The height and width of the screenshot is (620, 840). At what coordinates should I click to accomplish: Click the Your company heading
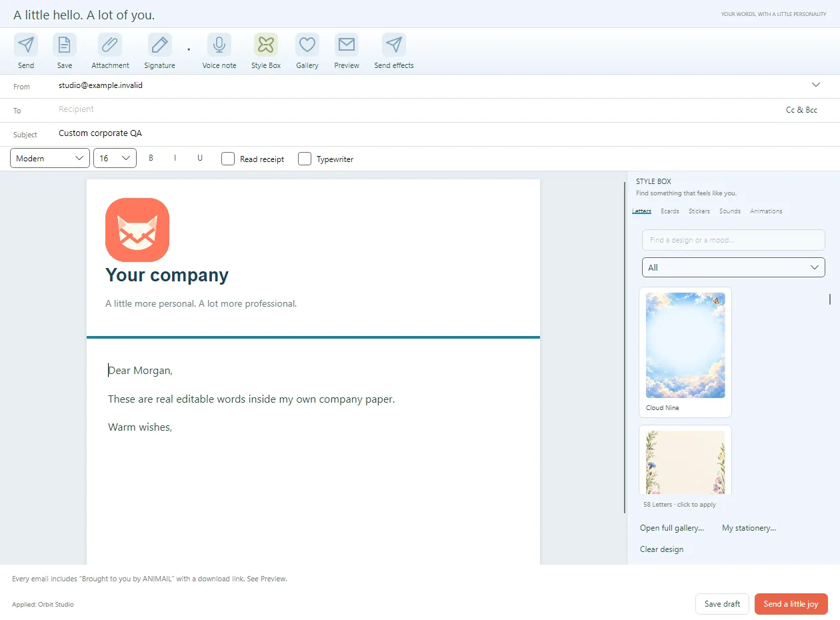tap(167, 275)
